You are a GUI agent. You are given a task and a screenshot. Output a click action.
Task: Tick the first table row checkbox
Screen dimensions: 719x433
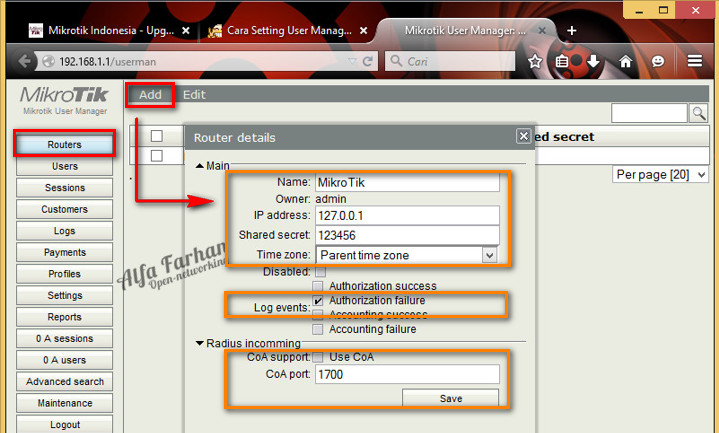(x=157, y=155)
